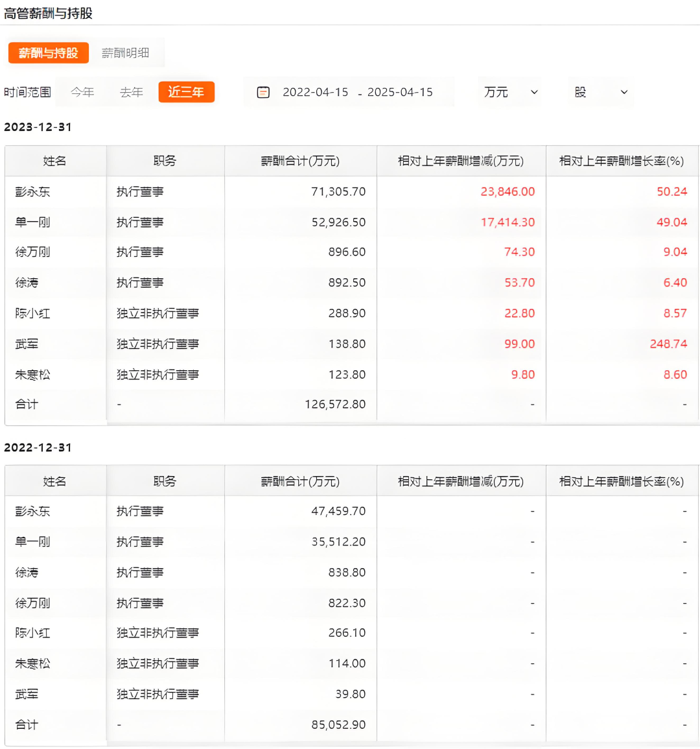The image size is (700, 749).
Task: Select 近三年 time range option
Action: point(186,92)
